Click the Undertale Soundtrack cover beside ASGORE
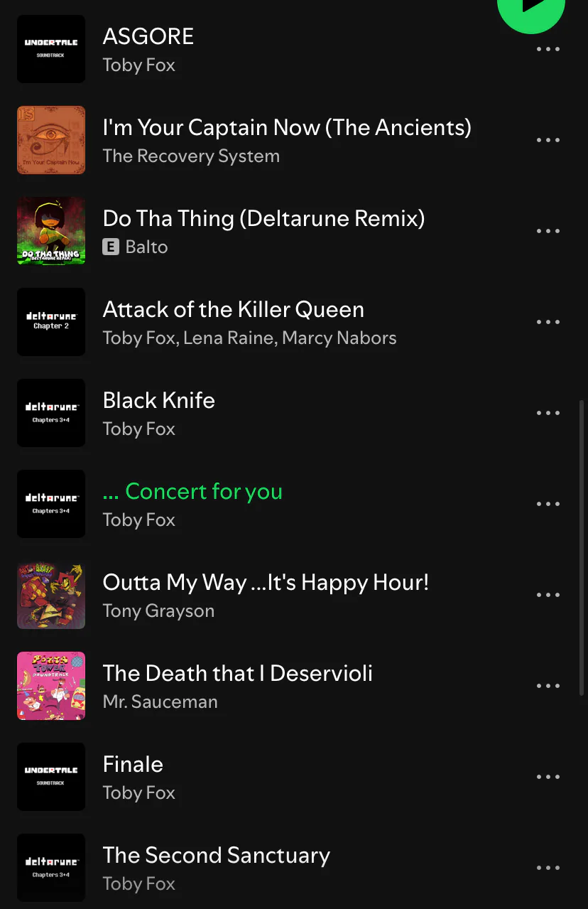 (51, 49)
